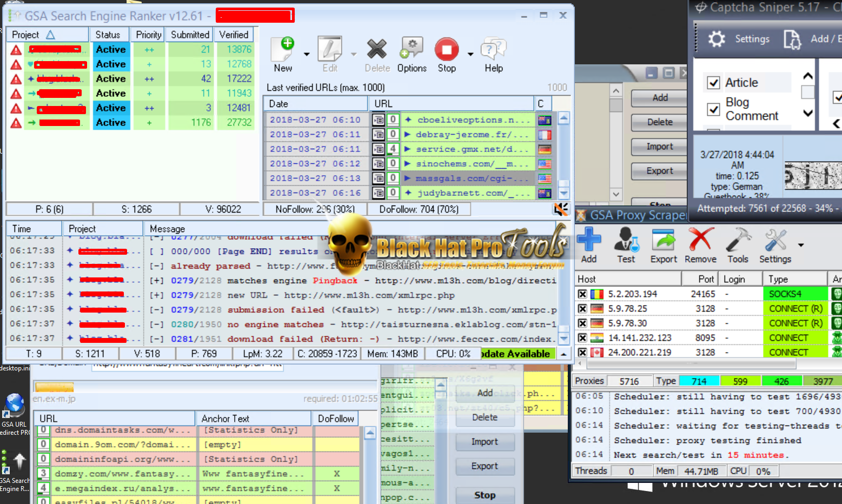
Task: Click the verified URLs list scrollbar
Action: pos(564,156)
